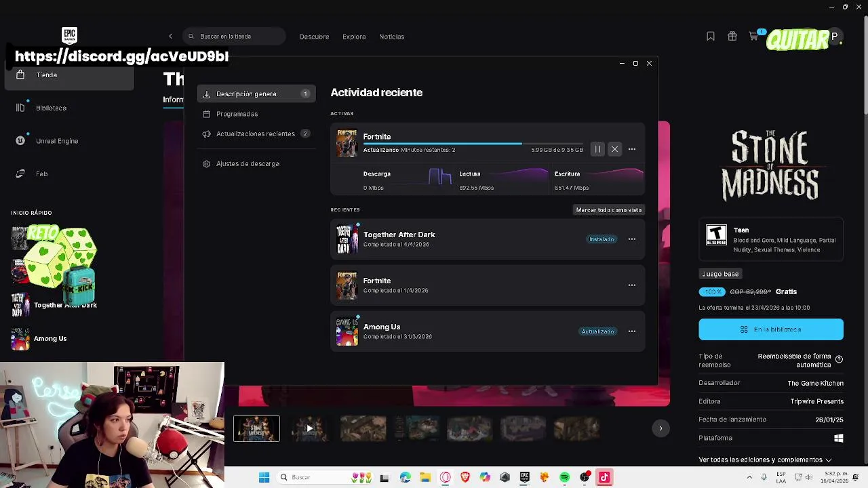Open Microsoft Edge from the taskbar
Image resolution: width=868 pixels, height=488 pixels.
click(405, 478)
